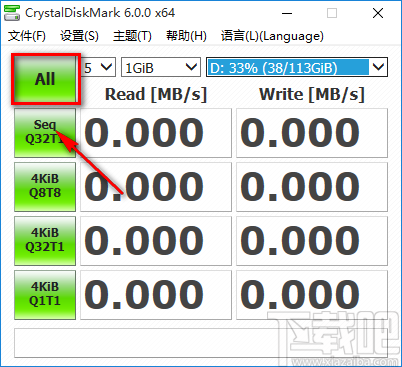Open the 主题(T) menu
402x367 pixels.
pos(132,36)
